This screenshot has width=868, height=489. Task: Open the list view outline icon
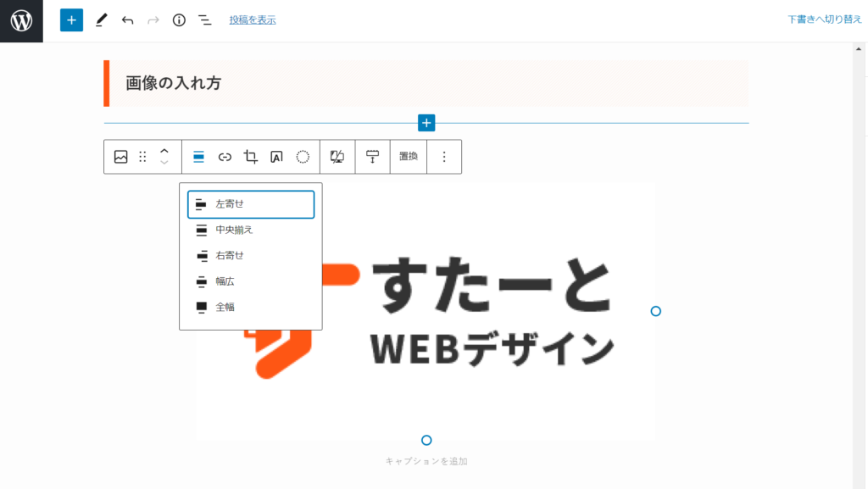pyautogui.click(x=205, y=20)
